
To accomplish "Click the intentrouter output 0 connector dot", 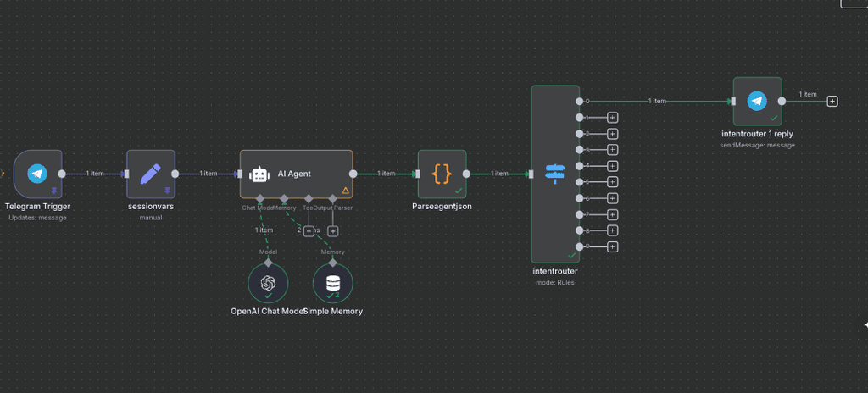I will click(580, 102).
